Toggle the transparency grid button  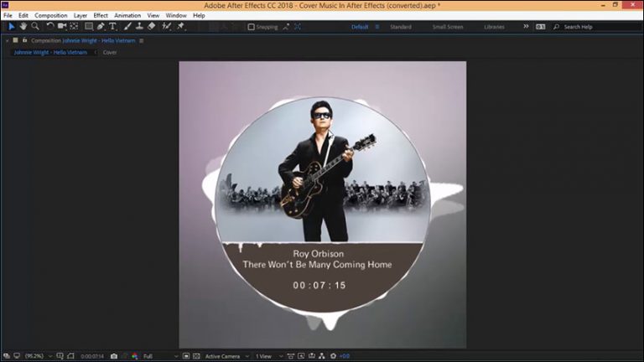click(195, 356)
